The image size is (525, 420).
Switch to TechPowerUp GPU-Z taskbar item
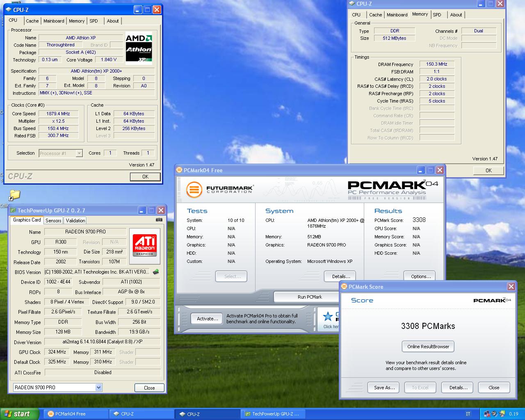coord(273,414)
